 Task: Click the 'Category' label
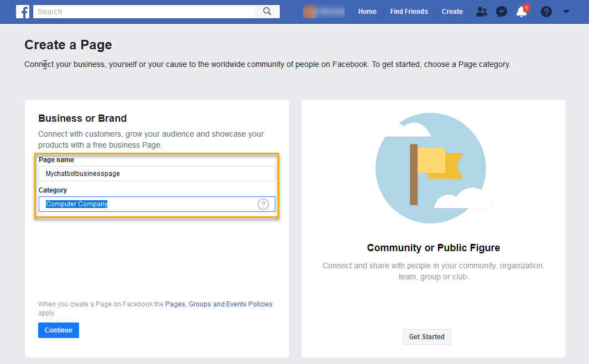[x=53, y=190]
